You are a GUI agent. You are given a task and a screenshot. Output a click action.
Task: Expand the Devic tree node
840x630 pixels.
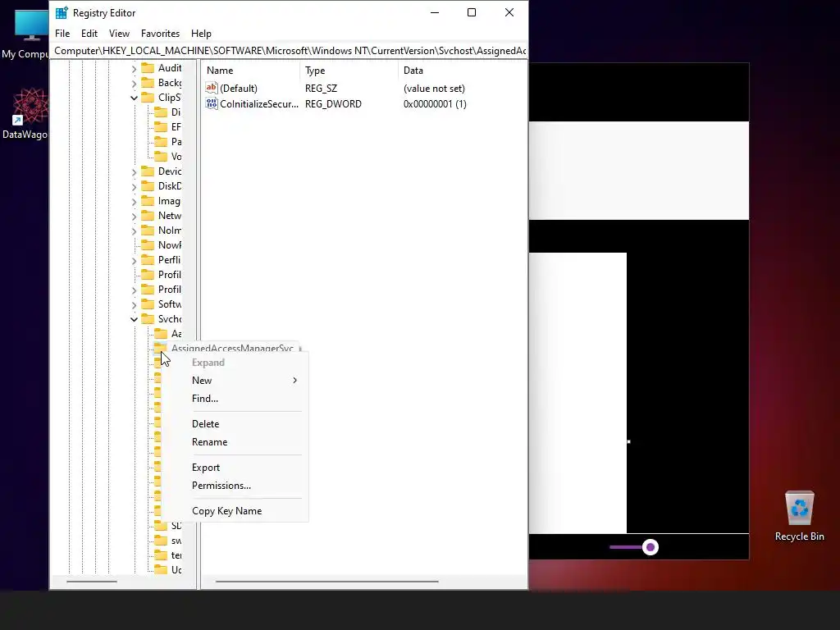pos(134,172)
